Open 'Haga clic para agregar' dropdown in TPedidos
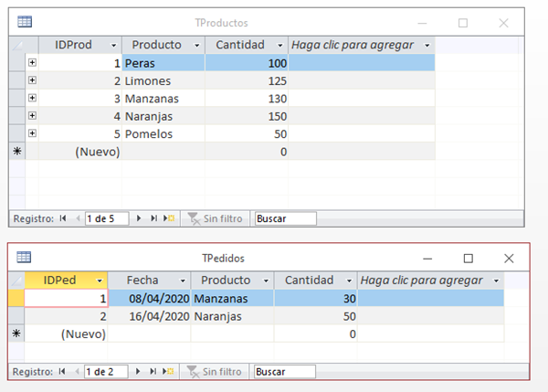The width and height of the screenshot is (548, 392). pyautogui.click(x=496, y=281)
